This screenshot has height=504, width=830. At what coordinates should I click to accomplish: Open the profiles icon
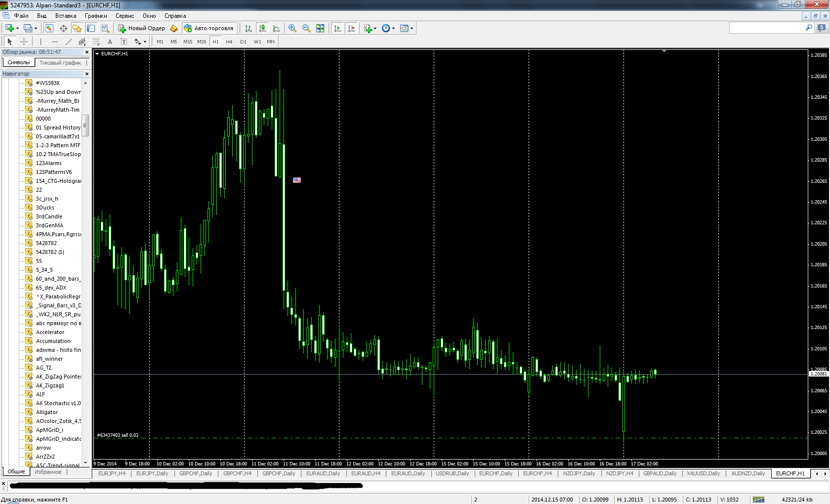(x=28, y=28)
